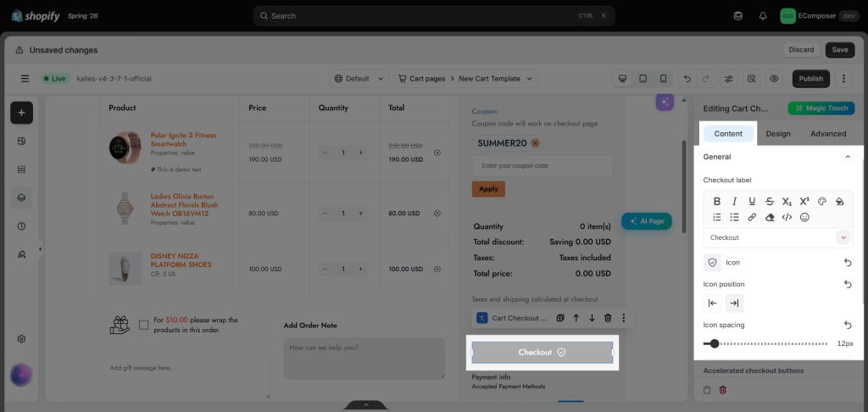Publish the cart template
868x412 pixels.
pos(811,79)
